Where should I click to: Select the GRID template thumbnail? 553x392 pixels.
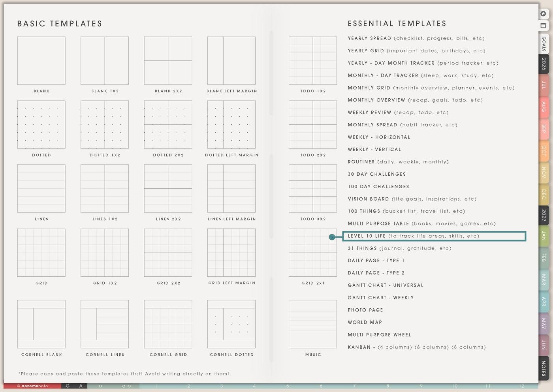(41, 253)
